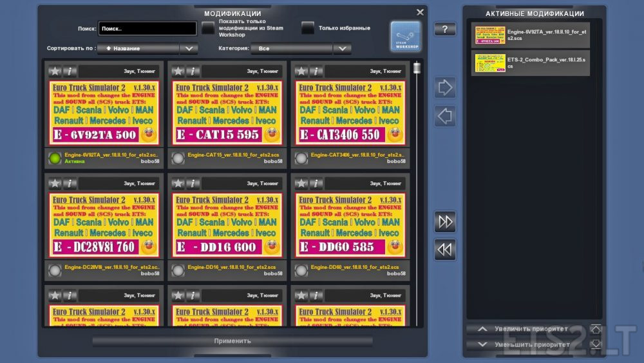
Task: Enable Steam Workshop mods only checkbox
Action: pos(208,28)
